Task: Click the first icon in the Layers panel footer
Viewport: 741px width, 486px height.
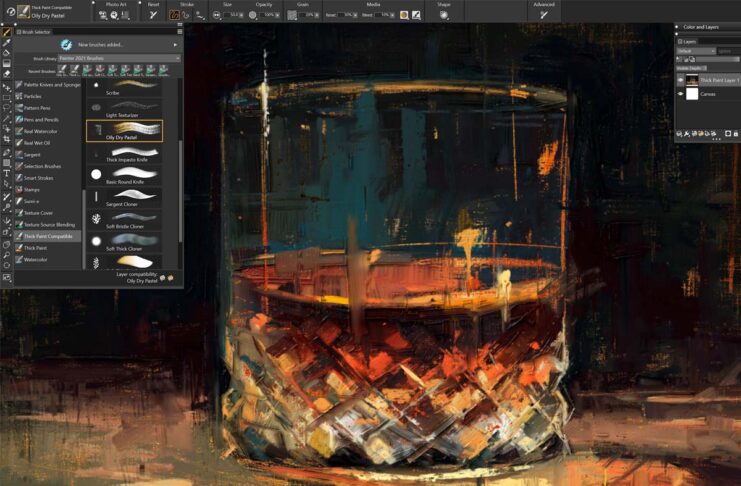Action: click(x=679, y=134)
